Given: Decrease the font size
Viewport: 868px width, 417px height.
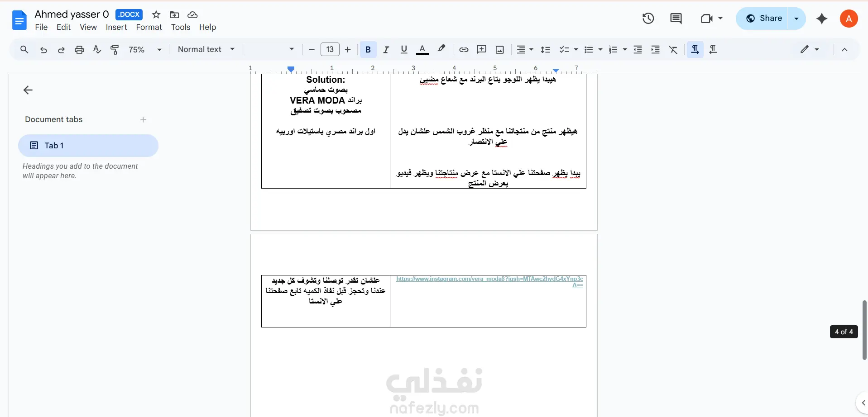Looking at the screenshot, I should [312, 50].
